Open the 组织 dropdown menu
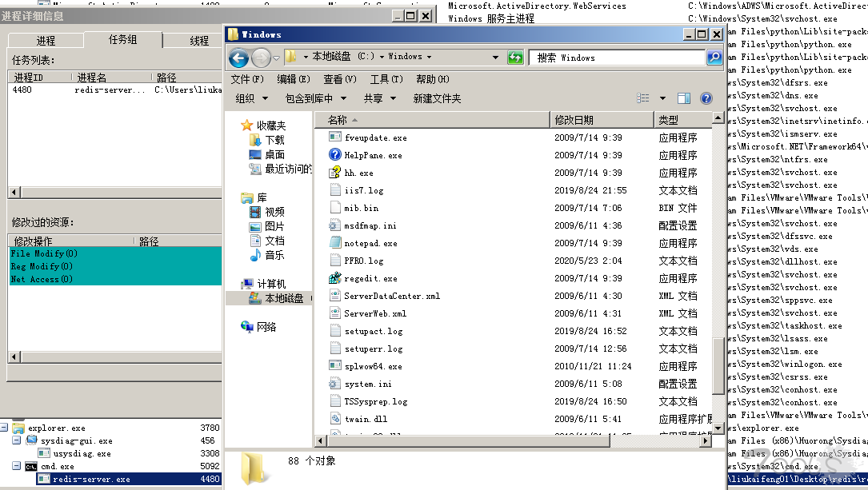Image resolution: width=868 pixels, height=490 pixels. [251, 98]
